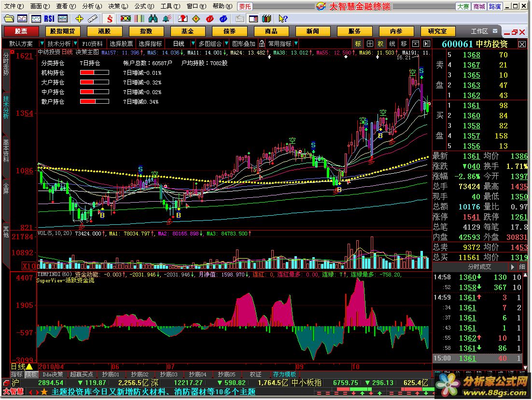
Task: Click the 日线 yellow triangle on the time axis
Action: point(29,366)
